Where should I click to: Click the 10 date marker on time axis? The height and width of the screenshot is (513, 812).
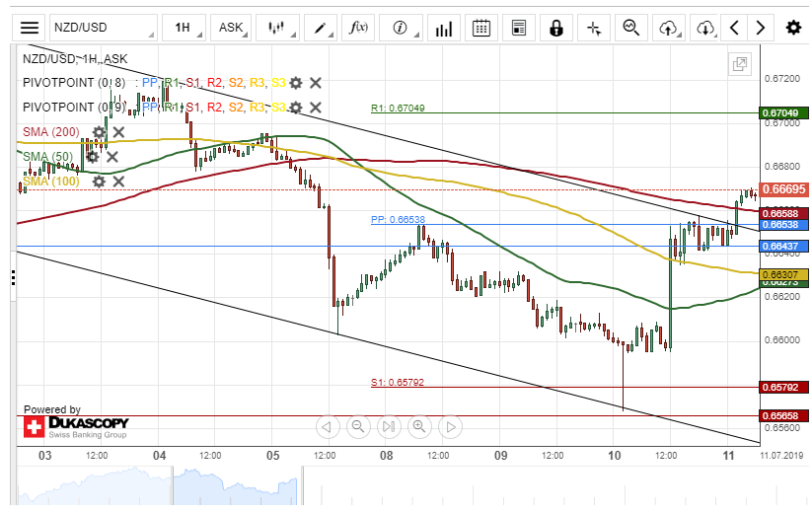point(614,456)
